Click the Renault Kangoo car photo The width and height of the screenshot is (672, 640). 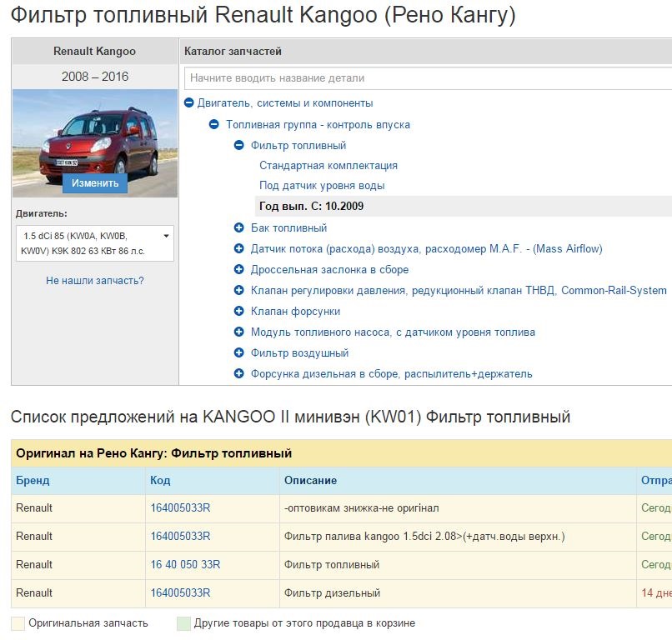[95, 143]
